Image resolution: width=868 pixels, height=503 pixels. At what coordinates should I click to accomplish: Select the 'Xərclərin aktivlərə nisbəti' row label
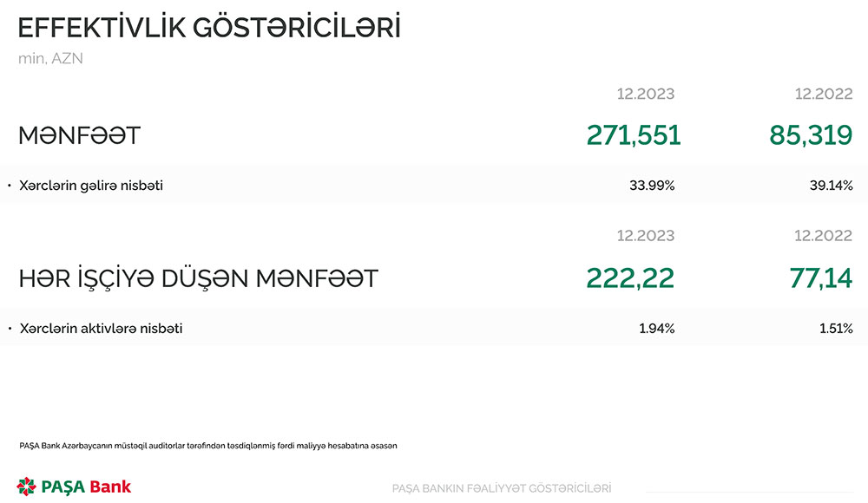click(101, 329)
